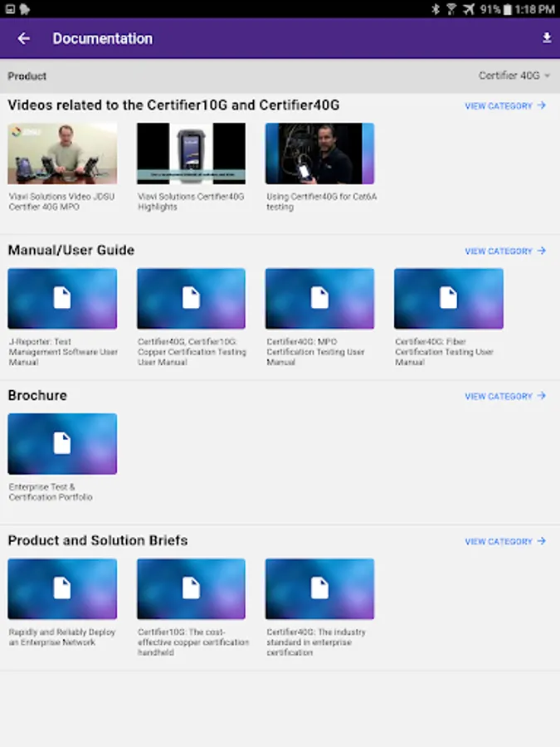Viewport: 560px width, 747px height.
Task: Open Certifier40G industry standard in enterprise certification brief
Action: (319, 589)
